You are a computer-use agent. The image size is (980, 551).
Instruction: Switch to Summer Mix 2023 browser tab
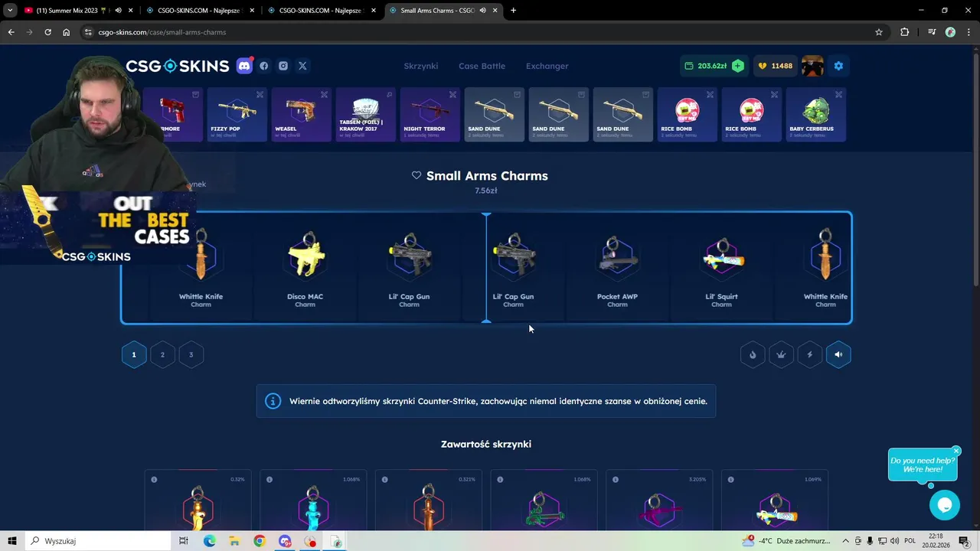click(x=73, y=11)
